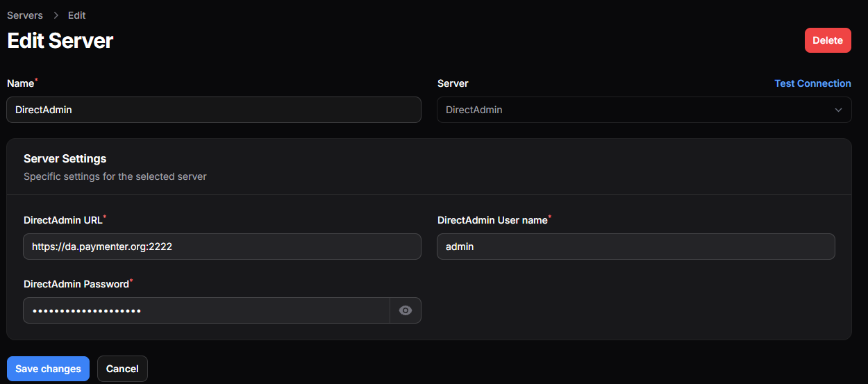This screenshot has height=384, width=868.
Task: Click the DirectAdmin Password input
Action: pyautogui.click(x=206, y=310)
